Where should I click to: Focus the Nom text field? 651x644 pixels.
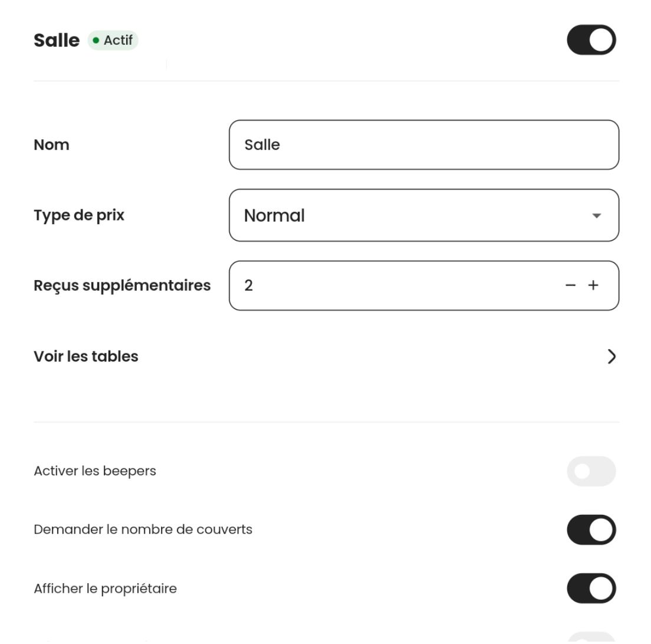pyautogui.click(x=423, y=145)
